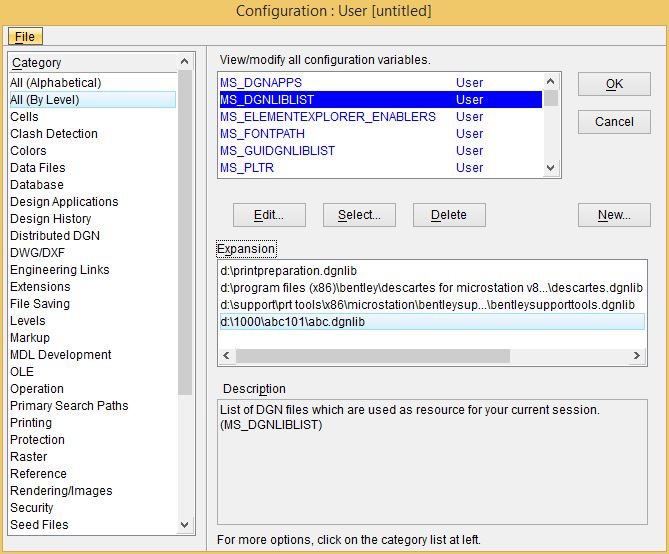Click the Expansion label
This screenshot has width=669, height=554.
coord(246,249)
